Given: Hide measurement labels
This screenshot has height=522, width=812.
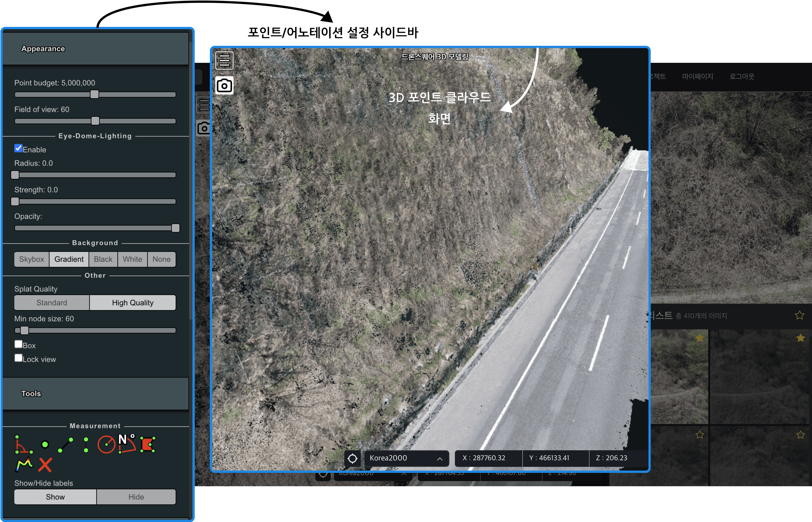Looking at the screenshot, I should point(136,497).
